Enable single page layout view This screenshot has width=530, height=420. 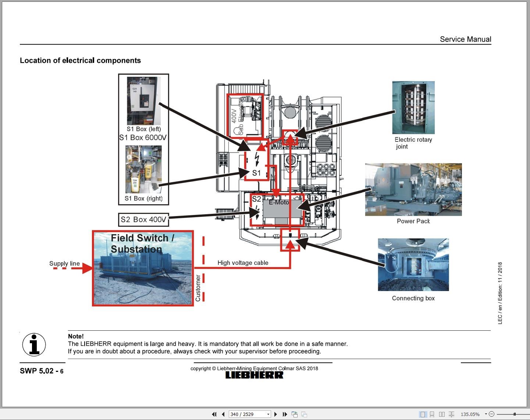pyautogui.click(x=423, y=414)
